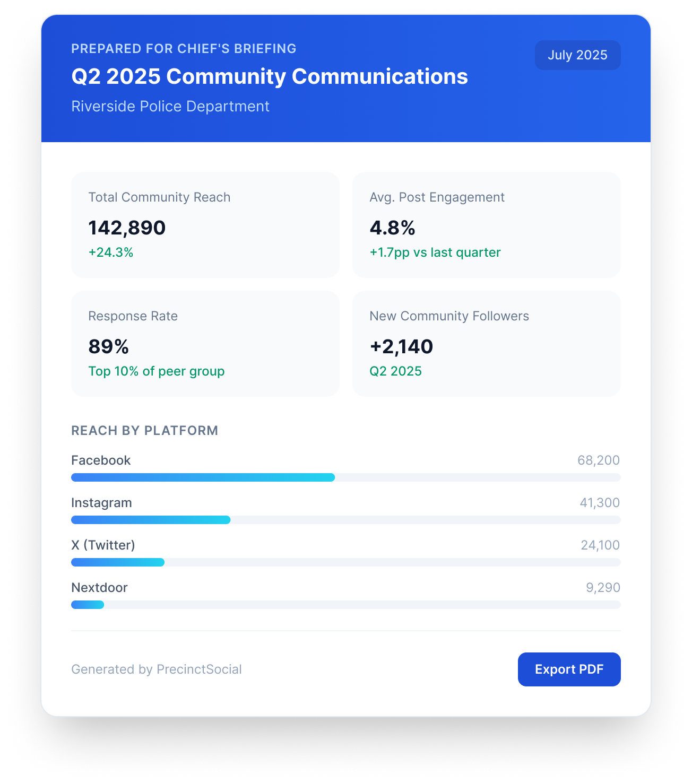Click the X (Twitter) platform label
The image size is (692, 784).
103,545
